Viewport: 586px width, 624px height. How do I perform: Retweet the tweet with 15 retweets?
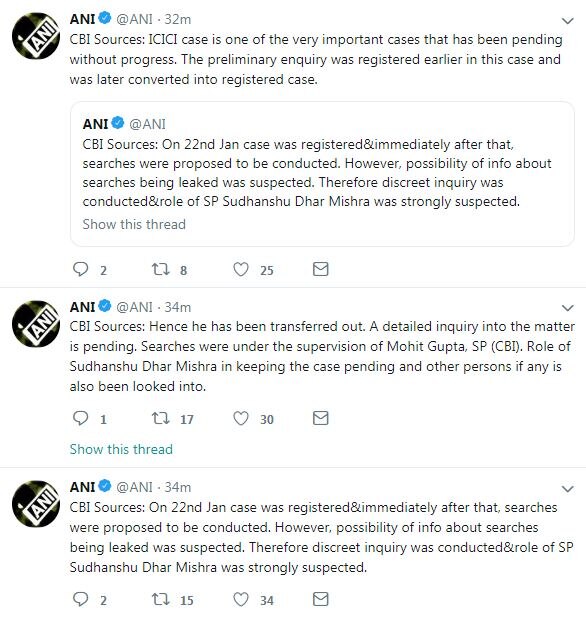[161, 599]
